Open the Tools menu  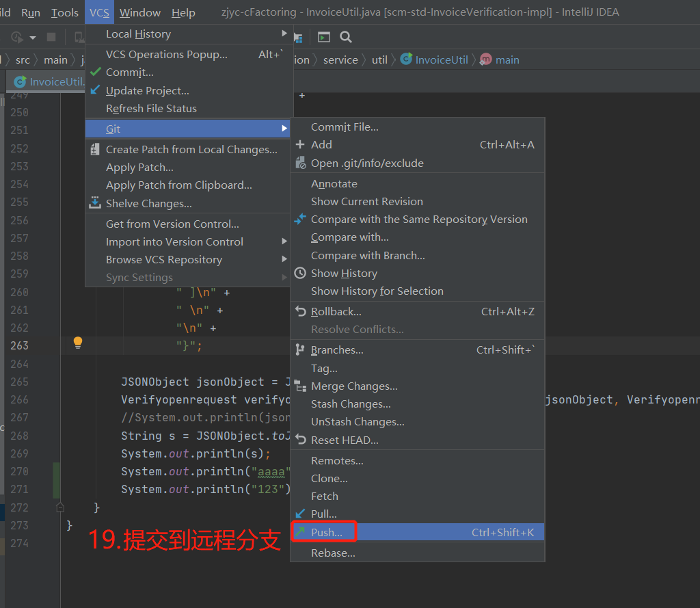pyautogui.click(x=65, y=12)
